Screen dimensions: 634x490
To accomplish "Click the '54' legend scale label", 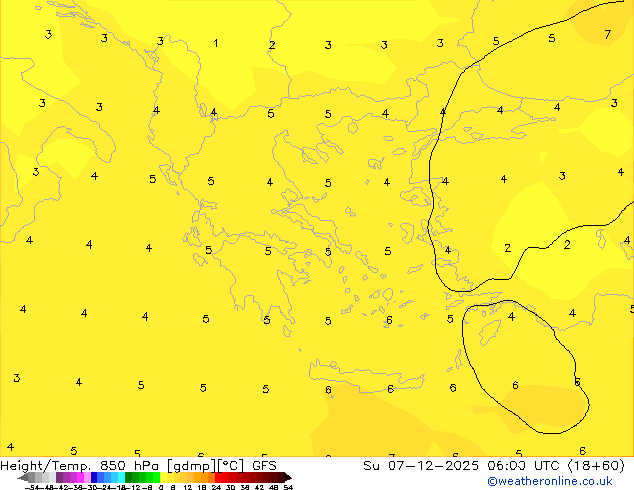I will tap(288, 487).
